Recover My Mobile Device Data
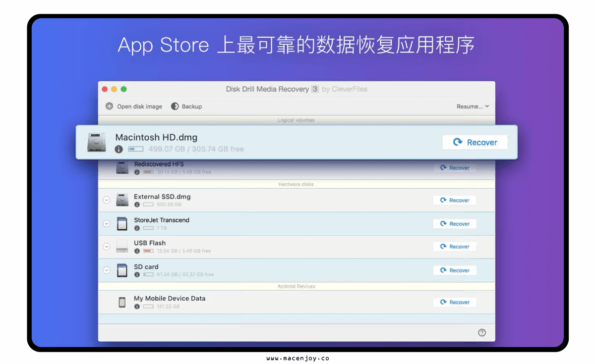Viewport: 595px width, 364px height. pyautogui.click(x=455, y=302)
